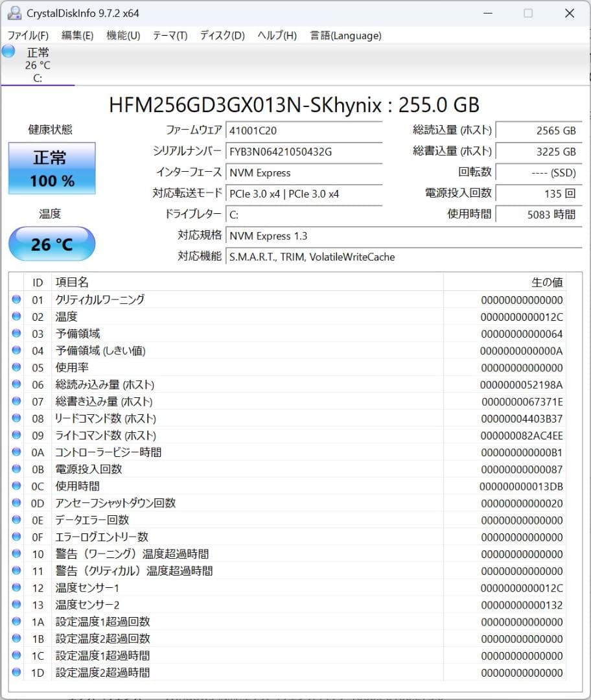The width and height of the screenshot is (591, 700).
Task: Click the 正常 100% health status indicator
Action: click(x=51, y=168)
